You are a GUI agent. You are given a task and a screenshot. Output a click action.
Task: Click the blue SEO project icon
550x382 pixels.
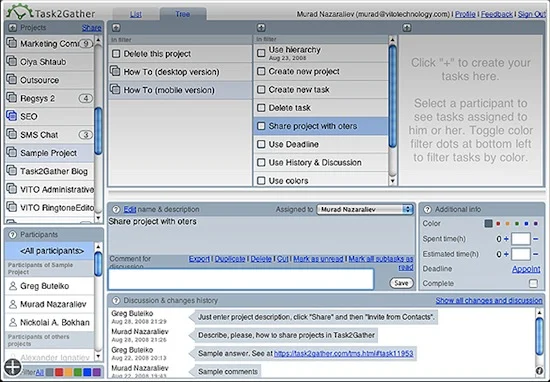(12, 116)
